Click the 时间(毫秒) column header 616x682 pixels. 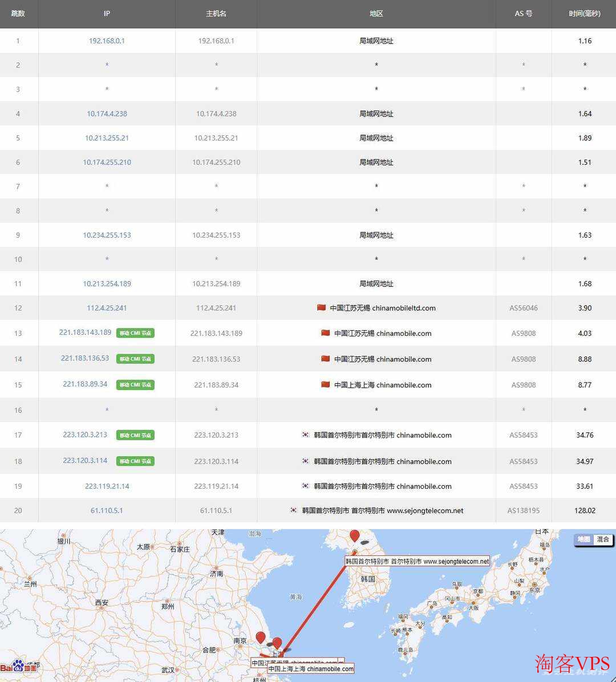click(x=585, y=14)
